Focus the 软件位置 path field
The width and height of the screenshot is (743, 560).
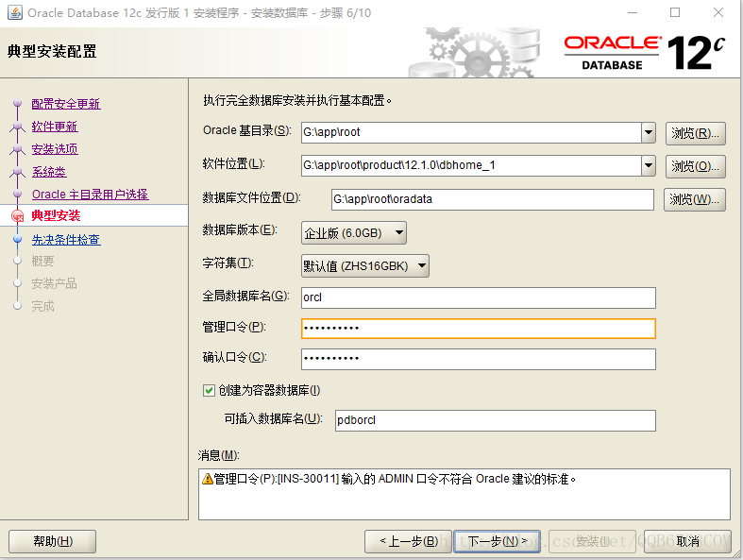coord(471,165)
